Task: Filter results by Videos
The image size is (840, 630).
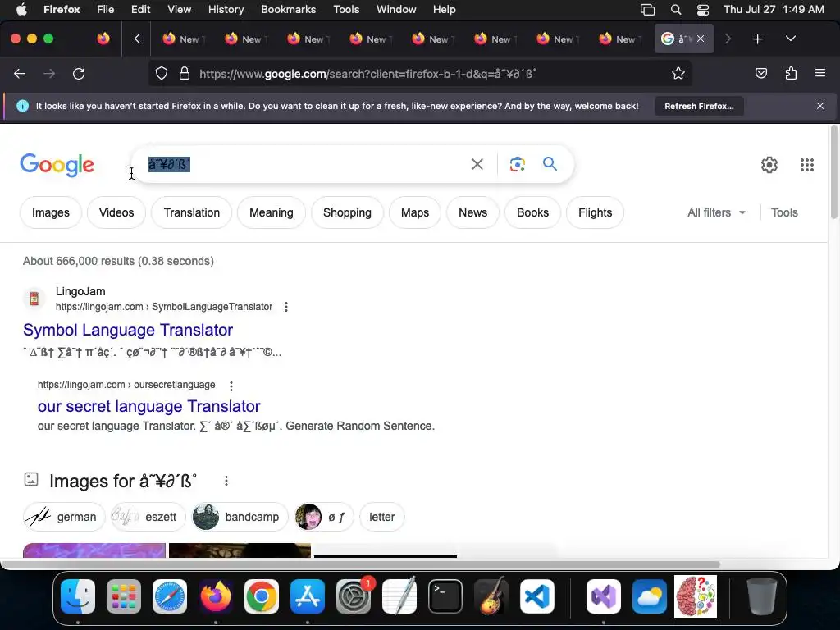Action: click(x=116, y=212)
